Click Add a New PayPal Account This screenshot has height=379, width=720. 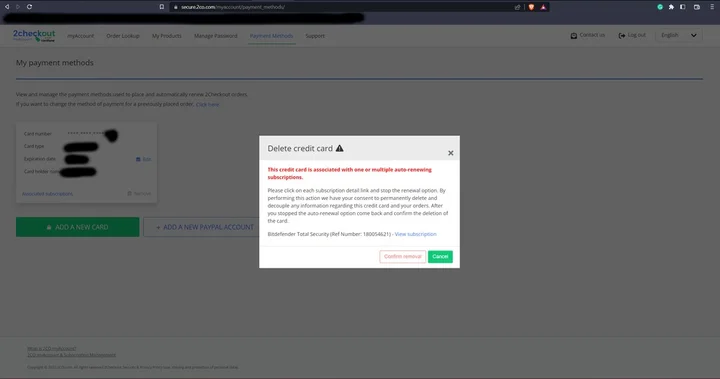(202, 227)
